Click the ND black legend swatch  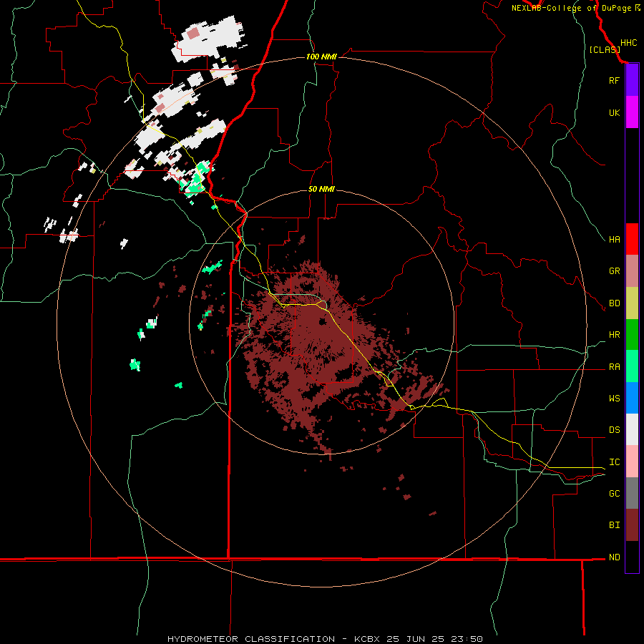632,557
